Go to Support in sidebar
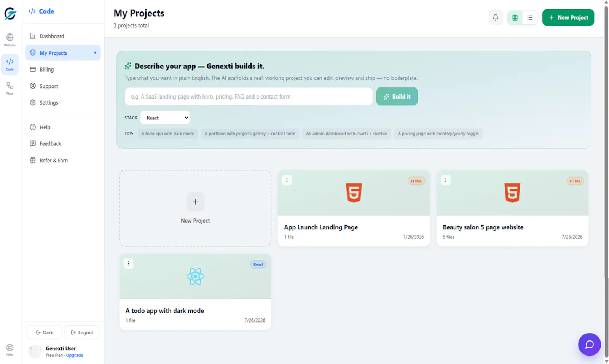 click(63, 86)
